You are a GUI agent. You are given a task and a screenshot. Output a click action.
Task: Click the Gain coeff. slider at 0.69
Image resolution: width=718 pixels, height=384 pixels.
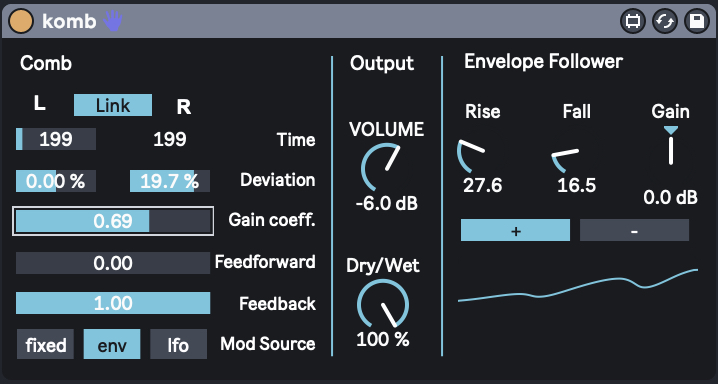point(113,221)
